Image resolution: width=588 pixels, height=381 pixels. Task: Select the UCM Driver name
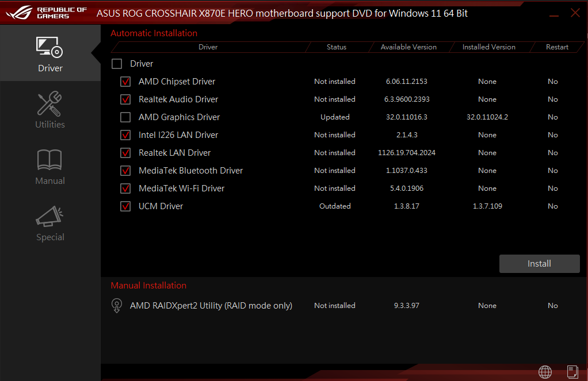click(x=161, y=206)
